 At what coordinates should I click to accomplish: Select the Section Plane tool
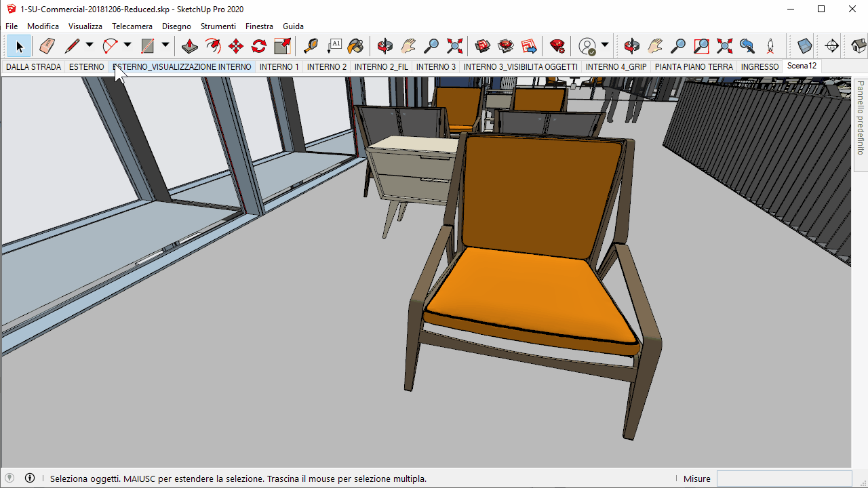pyautogui.click(x=832, y=46)
